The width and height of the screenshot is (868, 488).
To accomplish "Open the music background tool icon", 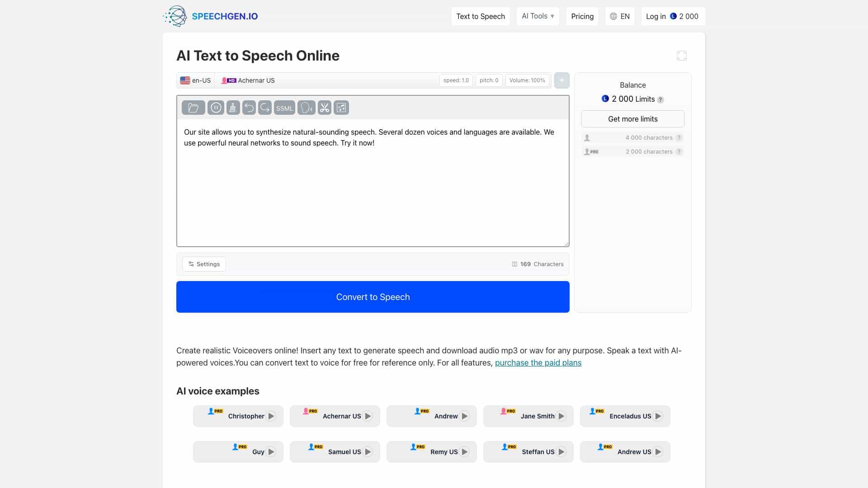I will (x=341, y=108).
